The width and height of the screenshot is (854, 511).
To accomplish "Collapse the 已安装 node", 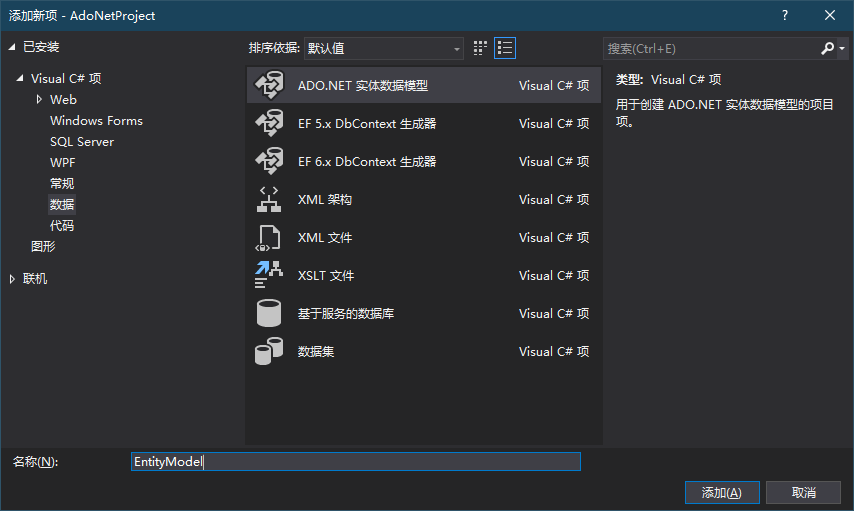I will 12,47.
